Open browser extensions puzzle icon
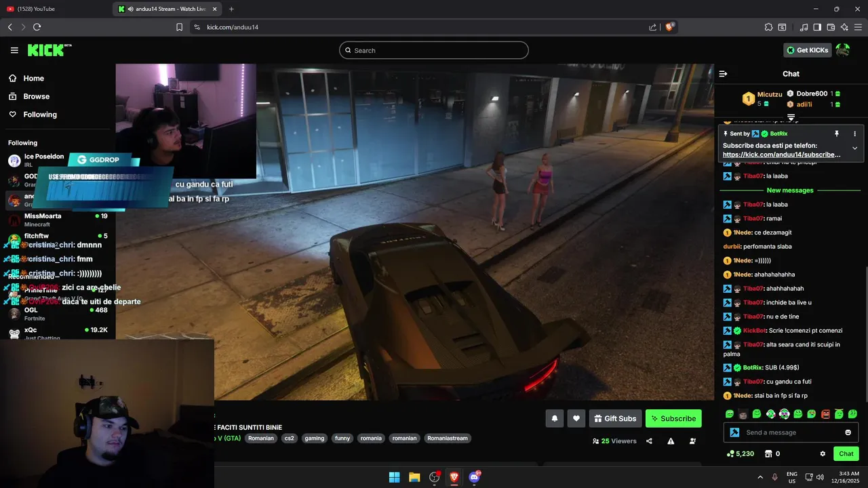The width and height of the screenshot is (868, 488). point(768,27)
